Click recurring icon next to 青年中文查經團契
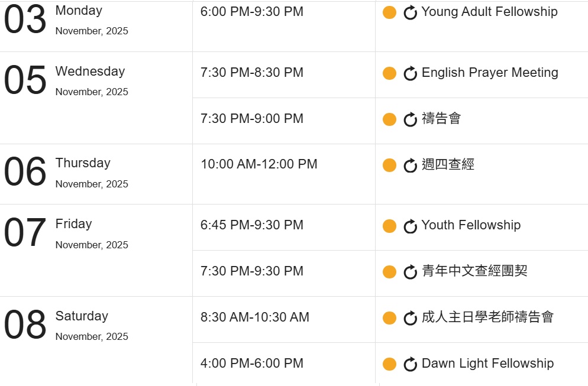 [411, 272]
